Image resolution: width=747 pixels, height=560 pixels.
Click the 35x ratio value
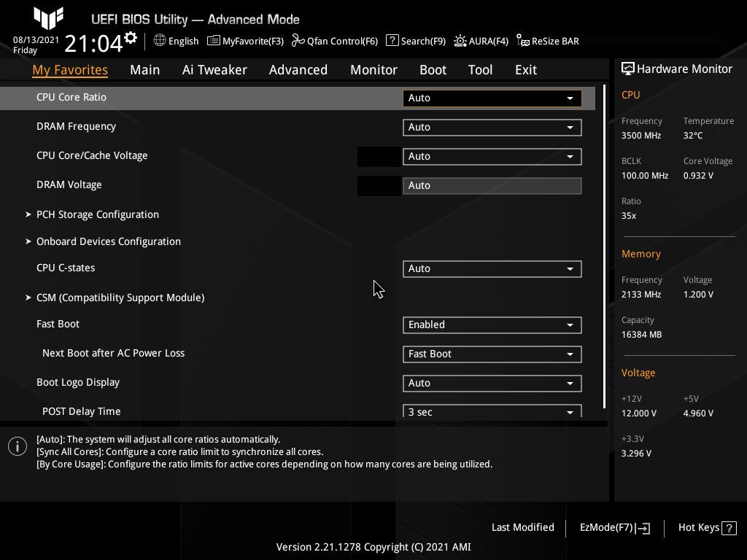(x=629, y=216)
